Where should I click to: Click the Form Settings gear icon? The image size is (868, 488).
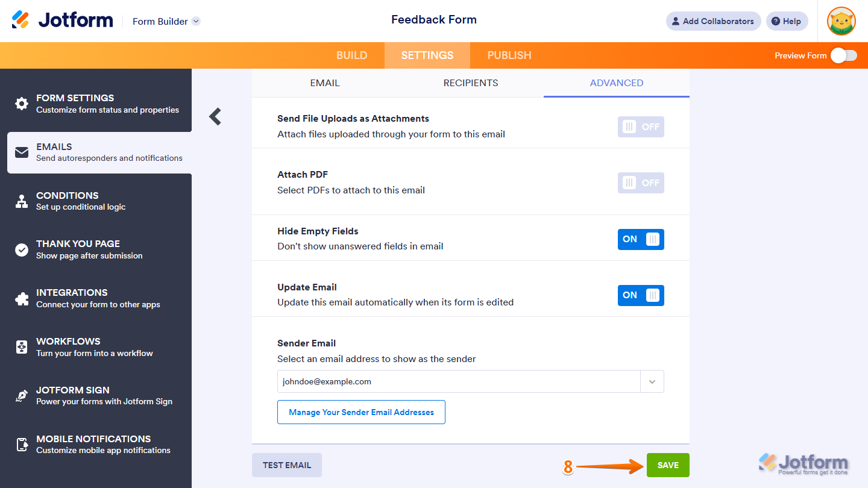[x=22, y=104]
